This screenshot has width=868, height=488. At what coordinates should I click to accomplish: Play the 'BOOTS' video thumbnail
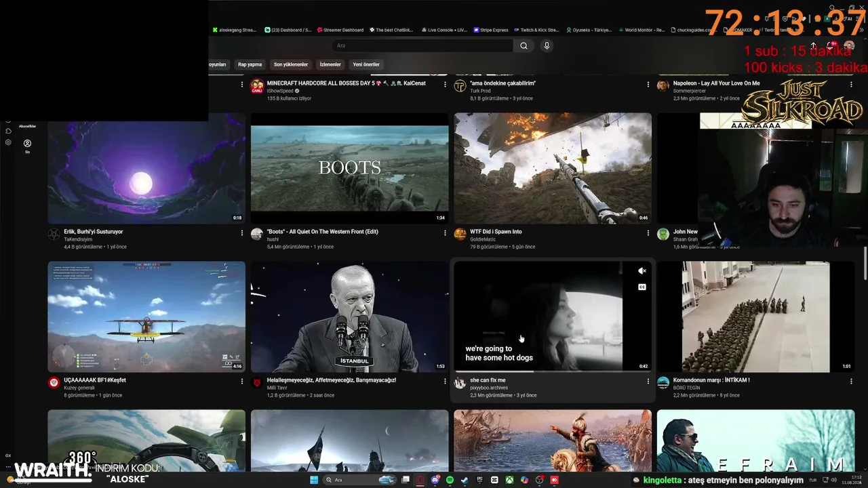point(349,168)
